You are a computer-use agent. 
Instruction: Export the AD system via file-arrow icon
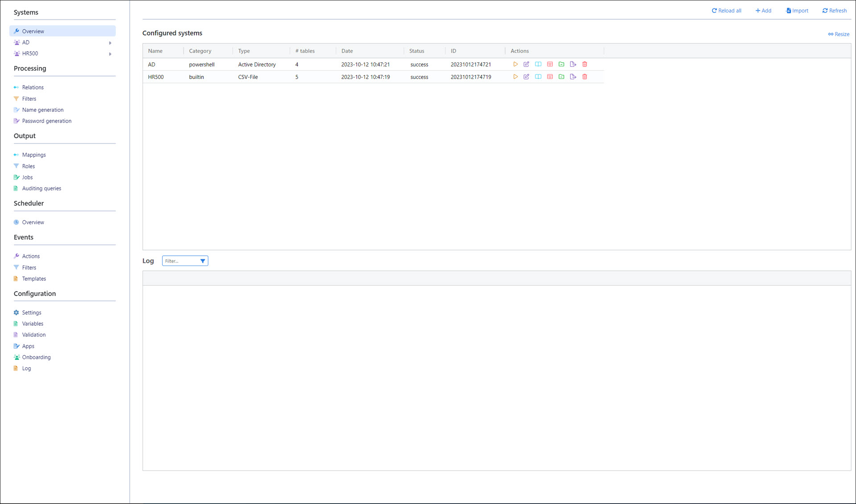point(573,64)
